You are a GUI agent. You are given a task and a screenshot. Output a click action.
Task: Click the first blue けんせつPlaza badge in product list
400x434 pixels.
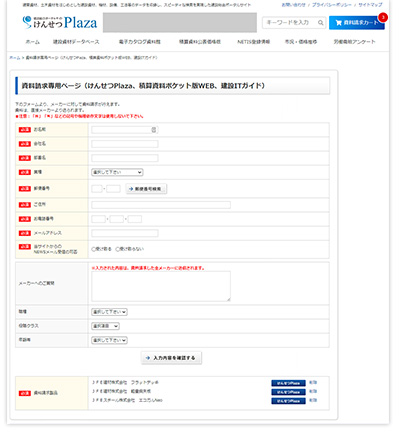click(288, 383)
